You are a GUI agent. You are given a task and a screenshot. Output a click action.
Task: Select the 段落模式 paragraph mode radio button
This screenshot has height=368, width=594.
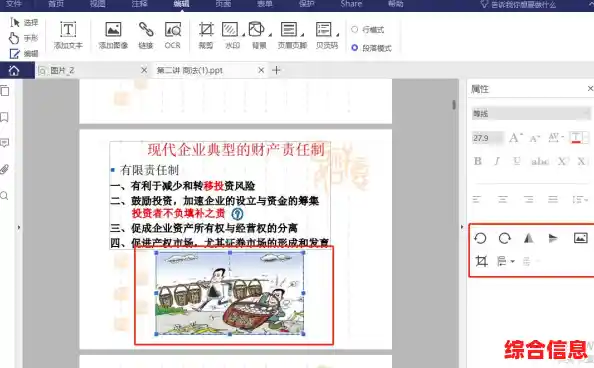pos(355,48)
